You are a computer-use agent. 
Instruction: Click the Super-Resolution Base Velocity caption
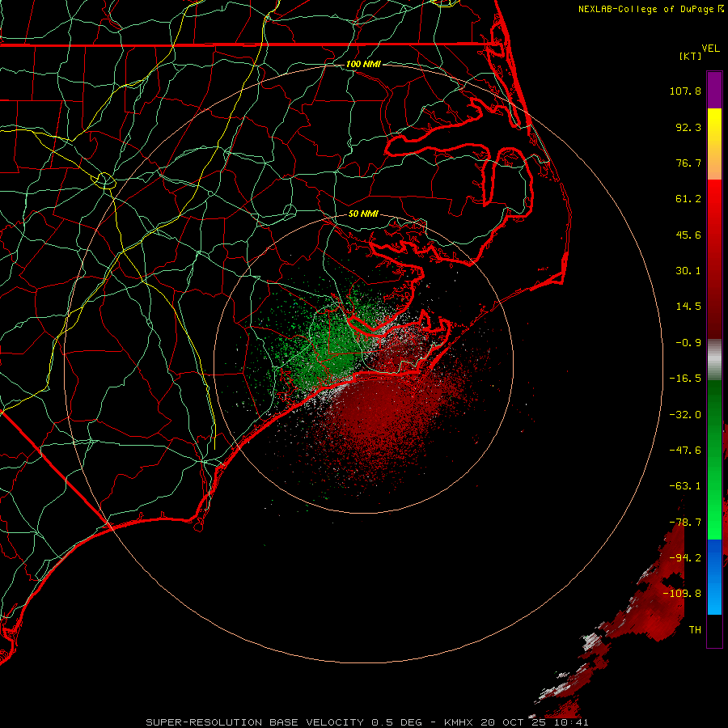(x=367, y=722)
